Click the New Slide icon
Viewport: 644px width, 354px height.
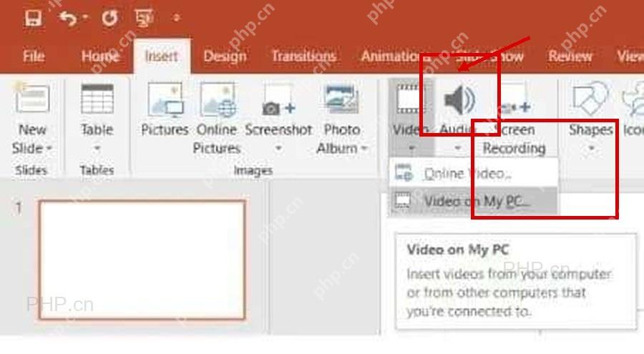coord(32,98)
